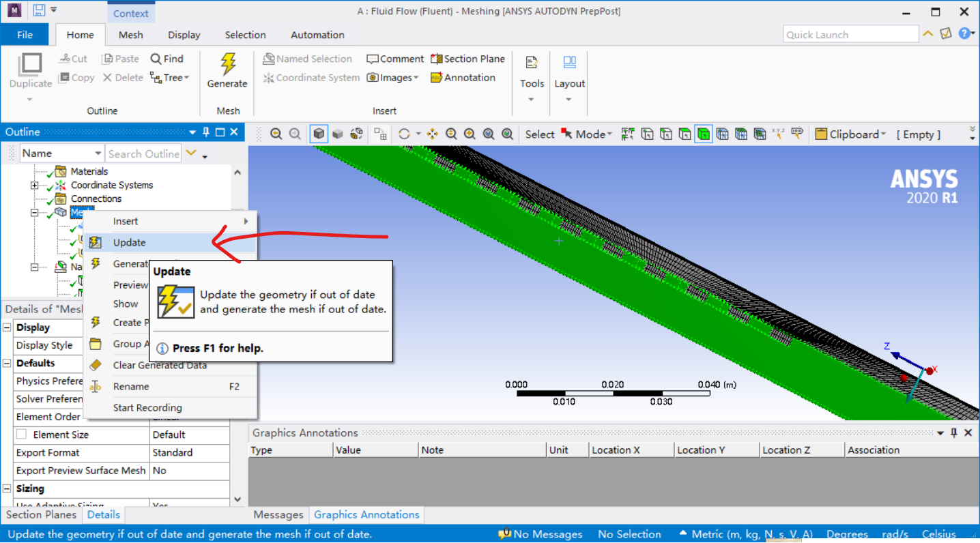
Task: Select the Pan tool icon
Action: 432,134
